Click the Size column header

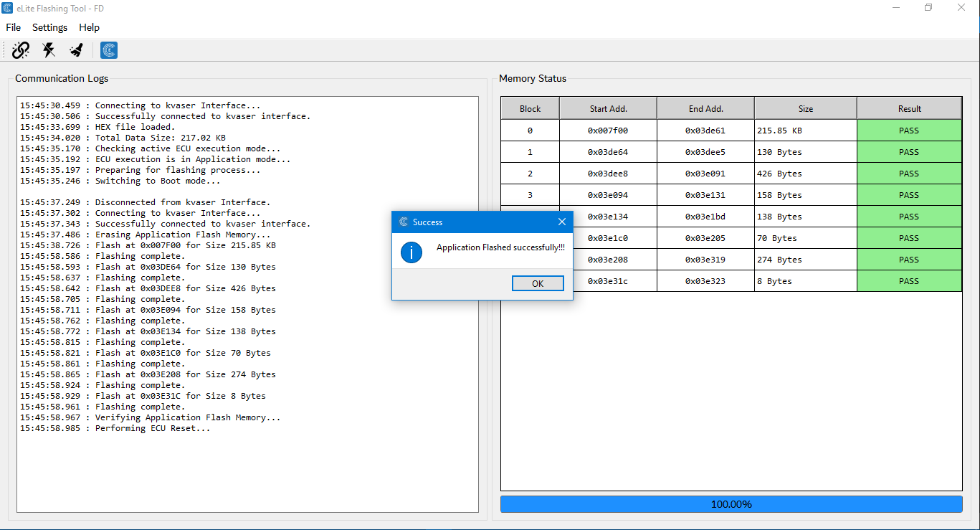pos(805,109)
